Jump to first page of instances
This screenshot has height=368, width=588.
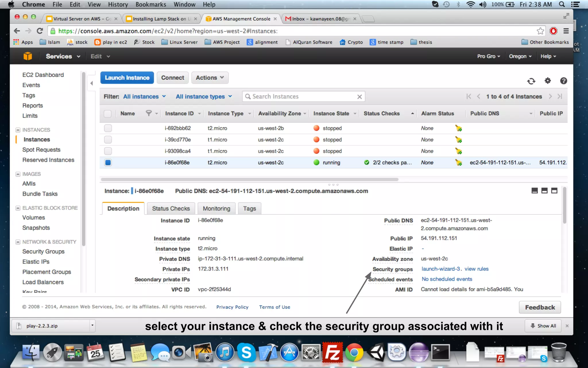coord(469,96)
